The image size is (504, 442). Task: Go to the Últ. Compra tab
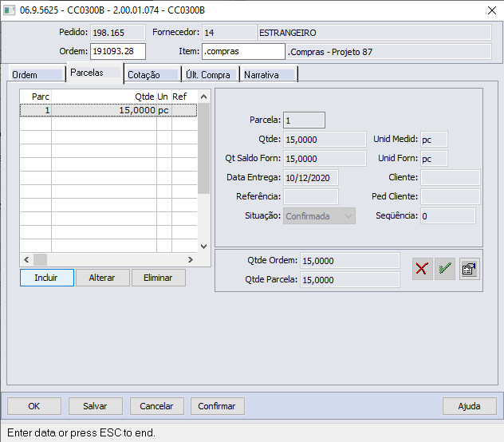pyautogui.click(x=211, y=75)
